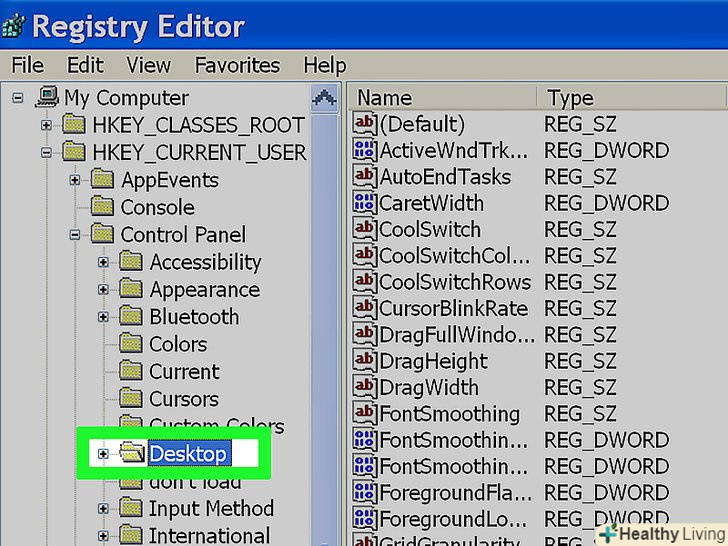Image resolution: width=728 pixels, height=546 pixels.
Task: Collapse the Control Panel key
Action: click(75, 234)
